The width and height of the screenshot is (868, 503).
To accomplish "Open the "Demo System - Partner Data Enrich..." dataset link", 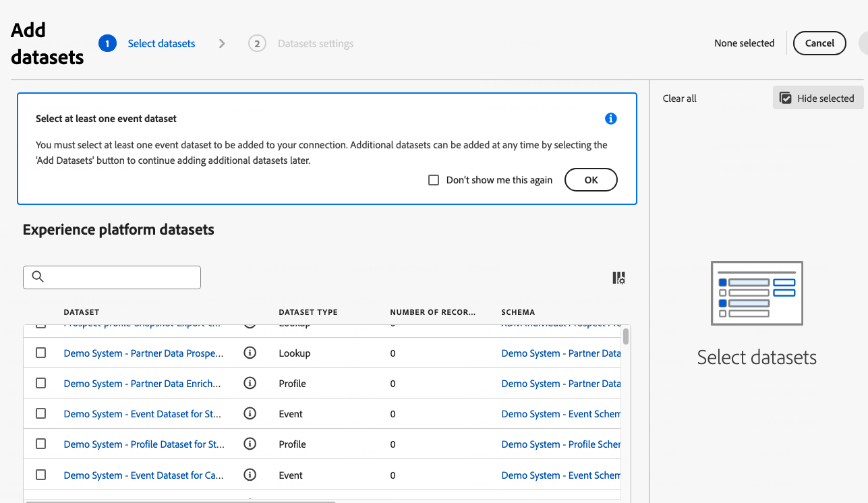I will [142, 384].
